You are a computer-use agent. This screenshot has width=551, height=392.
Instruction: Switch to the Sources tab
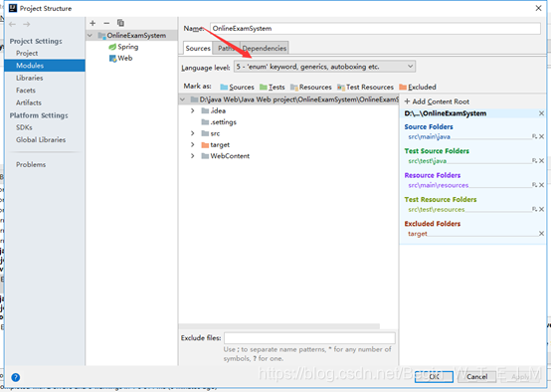point(198,48)
